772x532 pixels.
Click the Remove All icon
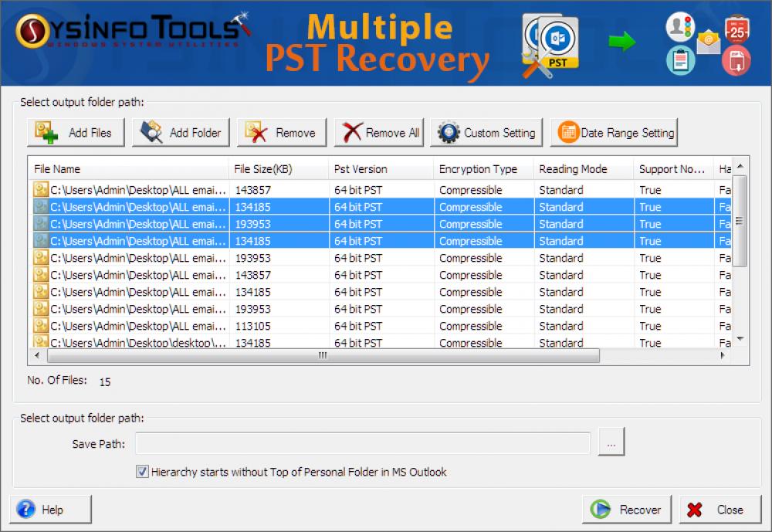coord(354,131)
